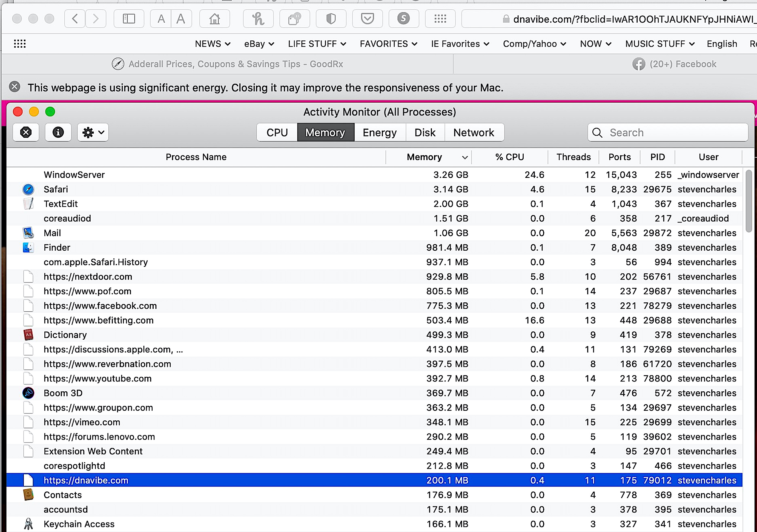Toggle Safari sidebar icon
The width and height of the screenshot is (757, 532).
(x=128, y=19)
